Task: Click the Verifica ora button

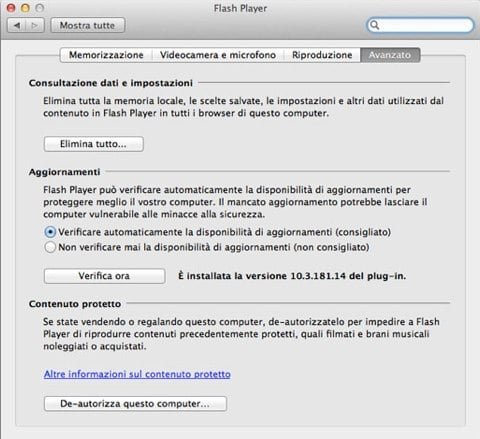Action: (104, 276)
